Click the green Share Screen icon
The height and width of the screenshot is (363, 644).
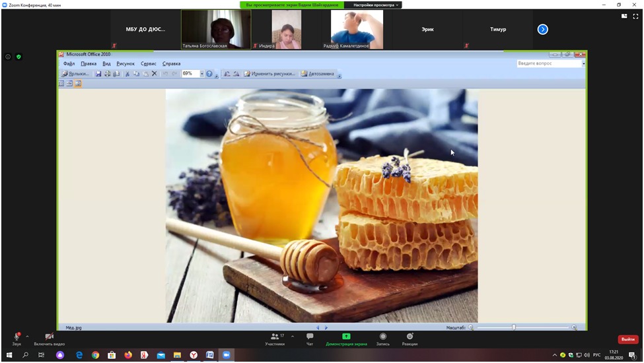(x=346, y=337)
